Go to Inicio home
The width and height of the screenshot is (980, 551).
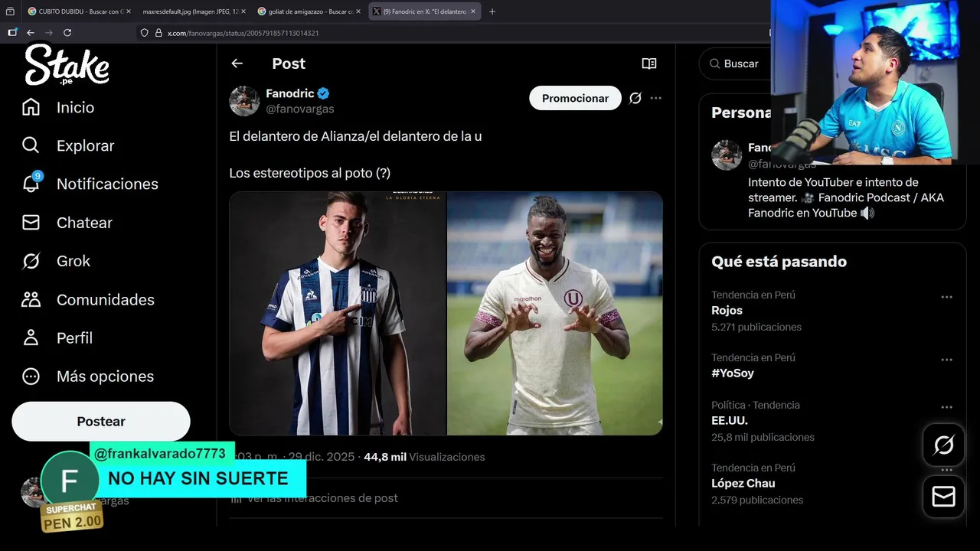(31, 107)
